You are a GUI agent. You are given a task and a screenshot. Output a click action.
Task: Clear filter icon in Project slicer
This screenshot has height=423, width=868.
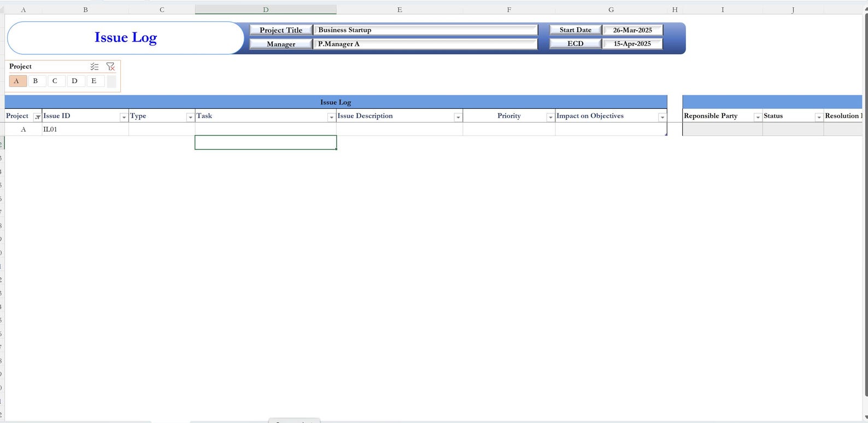(110, 66)
